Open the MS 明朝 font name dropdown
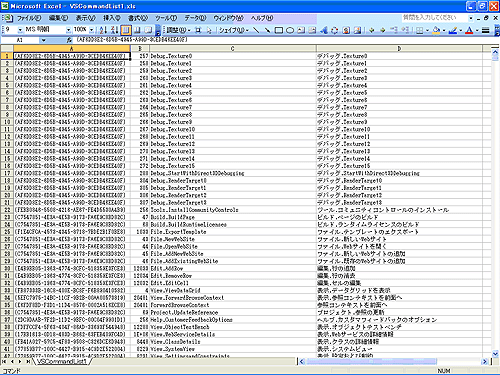The image size is (500, 375). pos(68,30)
